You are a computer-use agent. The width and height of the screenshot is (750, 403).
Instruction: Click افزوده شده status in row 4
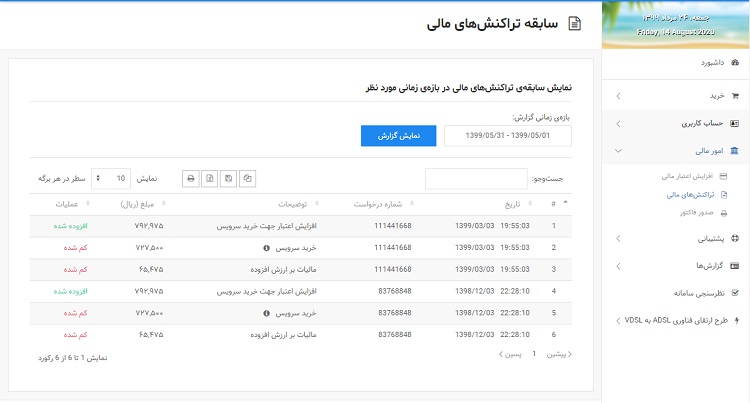point(71,291)
